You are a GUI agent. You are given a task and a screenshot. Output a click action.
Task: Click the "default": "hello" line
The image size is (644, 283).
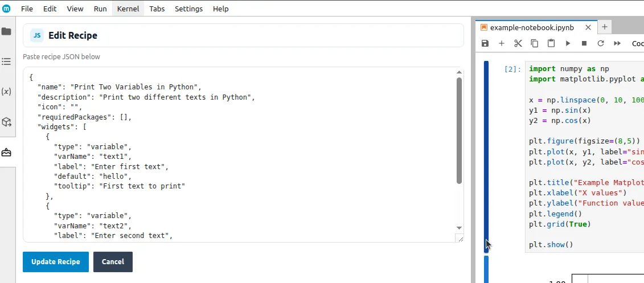coord(93,176)
